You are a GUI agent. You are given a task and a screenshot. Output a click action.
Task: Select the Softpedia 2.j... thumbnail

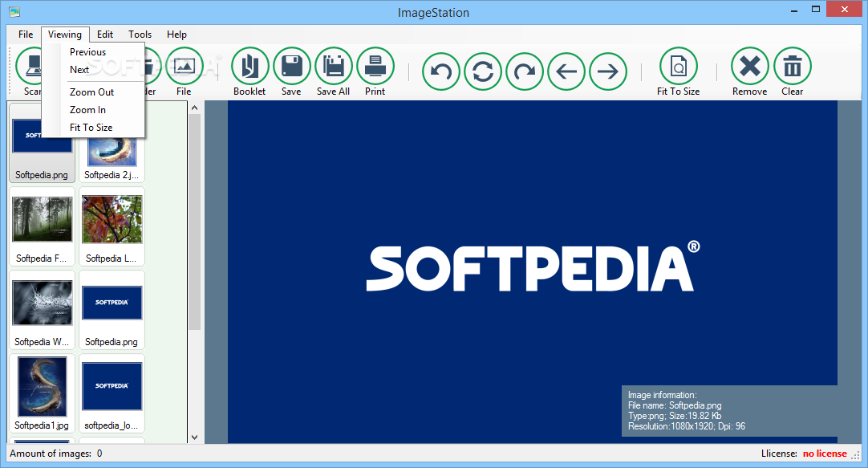(112, 160)
